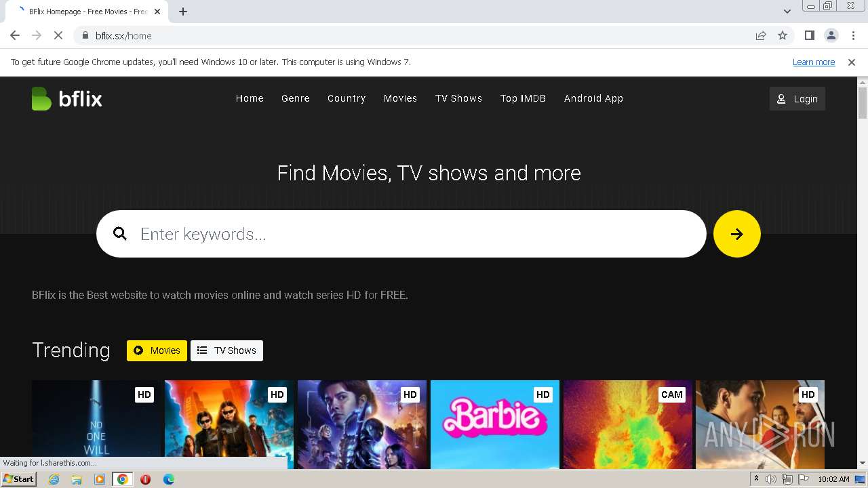Viewport: 868px width, 488px height.
Task: Open Chrome profile avatar
Action: pyautogui.click(x=831, y=36)
